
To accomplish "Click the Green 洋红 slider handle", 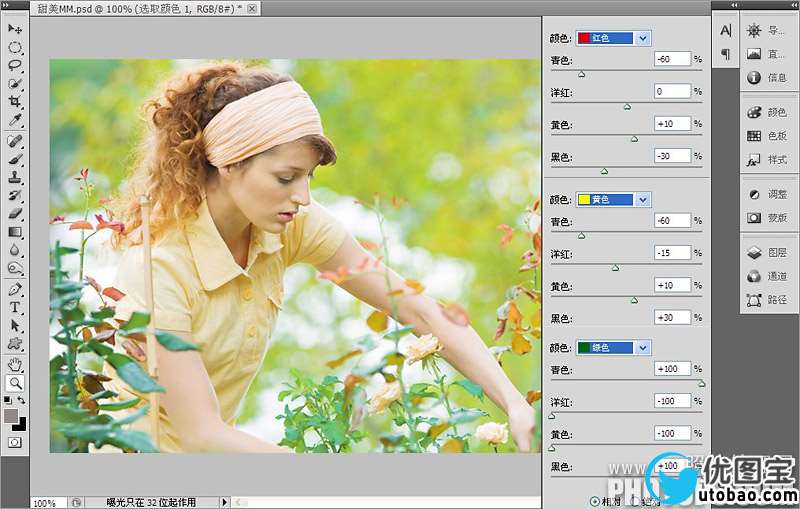I will click(552, 416).
